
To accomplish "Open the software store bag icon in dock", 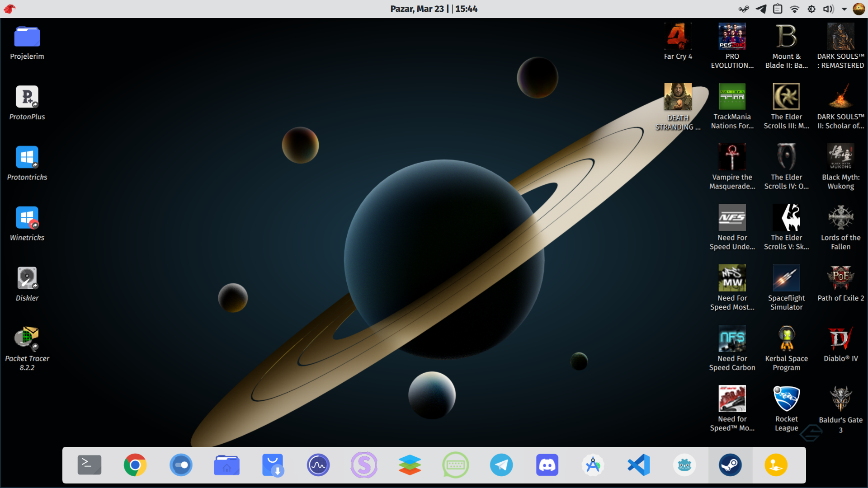I will [273, 465].
